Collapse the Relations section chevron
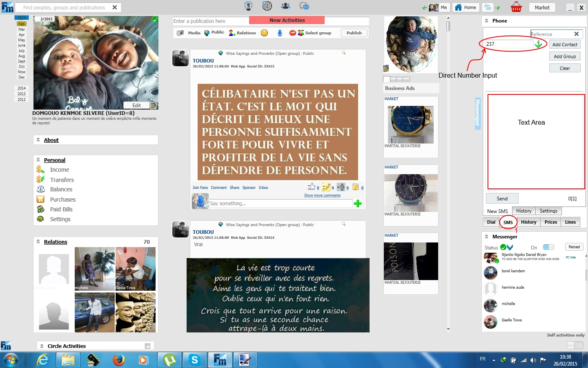 38,242
